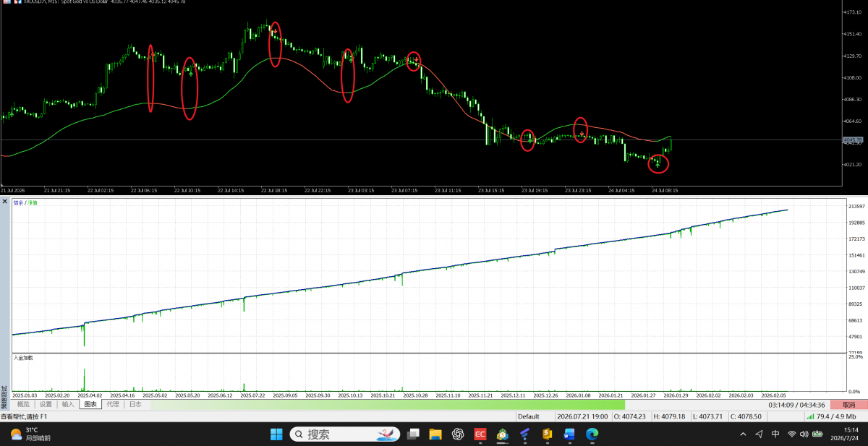Switch to the 设置 settings tab

tap(46, 405)
